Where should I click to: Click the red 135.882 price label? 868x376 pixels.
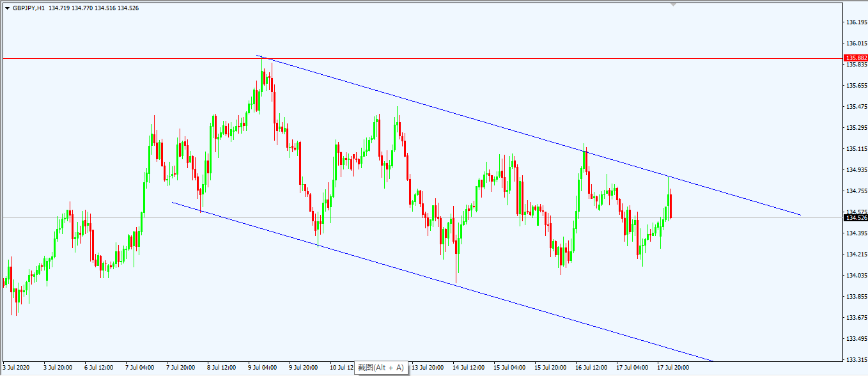856,58
